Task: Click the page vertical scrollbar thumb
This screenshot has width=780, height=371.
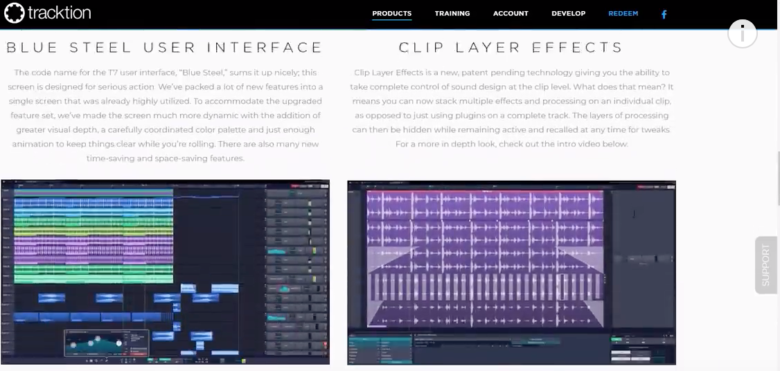Action: coord(778,178)
